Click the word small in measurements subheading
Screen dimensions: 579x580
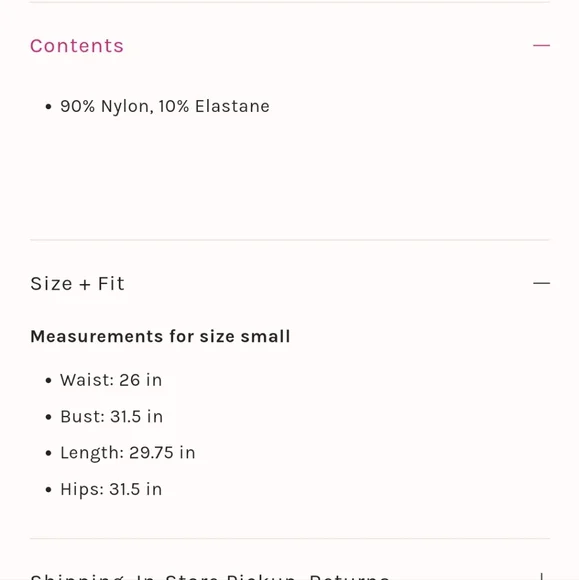click(265, 336)
